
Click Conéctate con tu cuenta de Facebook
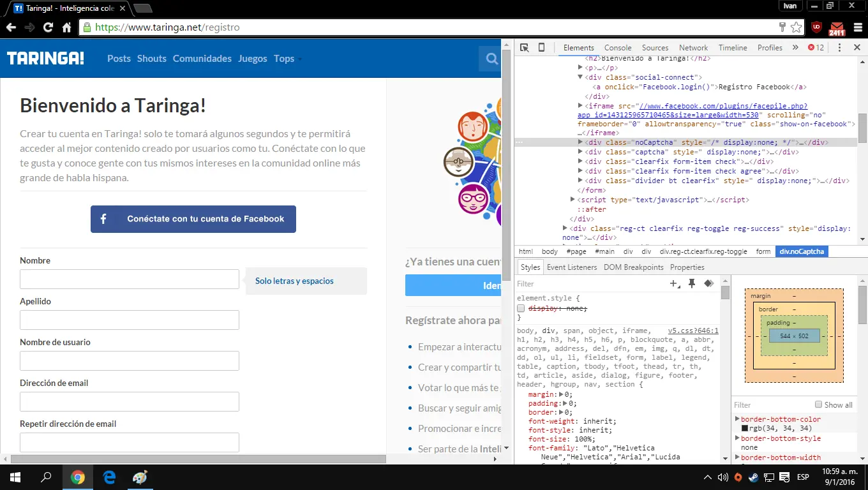pyautogui.click(x=193, y=219)
